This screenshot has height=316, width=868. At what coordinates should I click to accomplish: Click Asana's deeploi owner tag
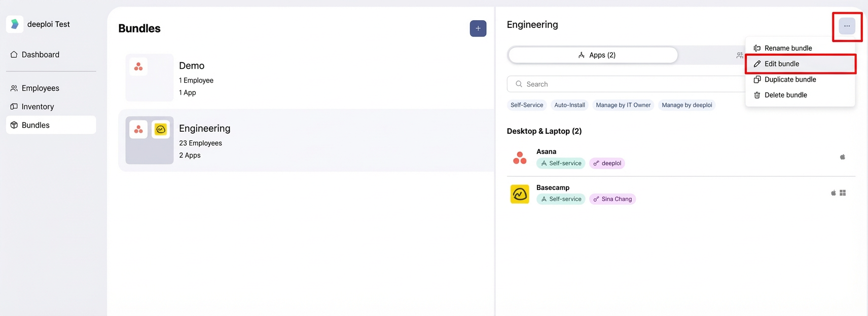607,163
